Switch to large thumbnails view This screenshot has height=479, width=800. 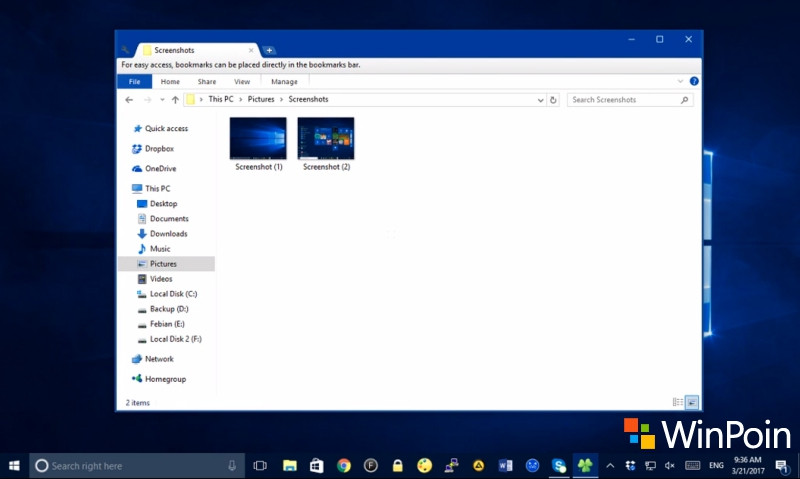[692, 402]
